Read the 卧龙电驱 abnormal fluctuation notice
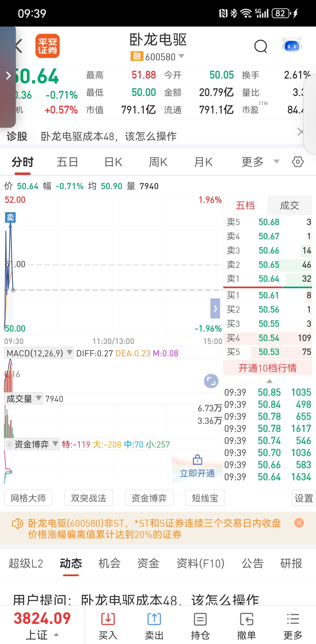This screenshot has width=316, height=644. pyautogui.click(x=155, y=529)
